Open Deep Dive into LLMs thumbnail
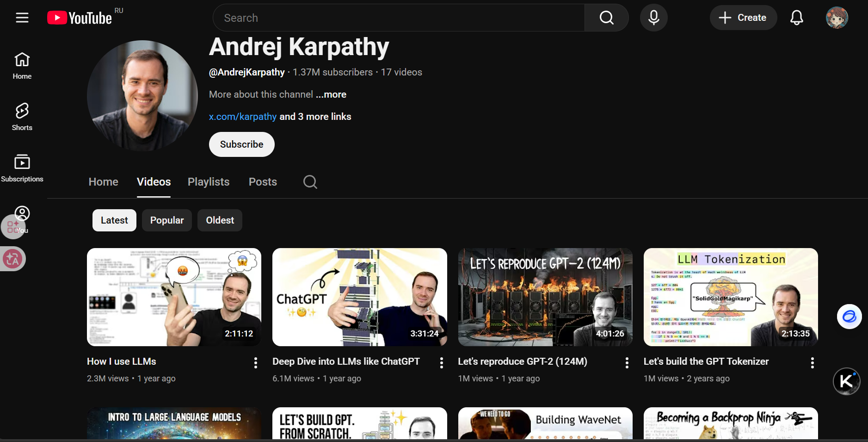868x442 pixels. (x=360, y=297)
